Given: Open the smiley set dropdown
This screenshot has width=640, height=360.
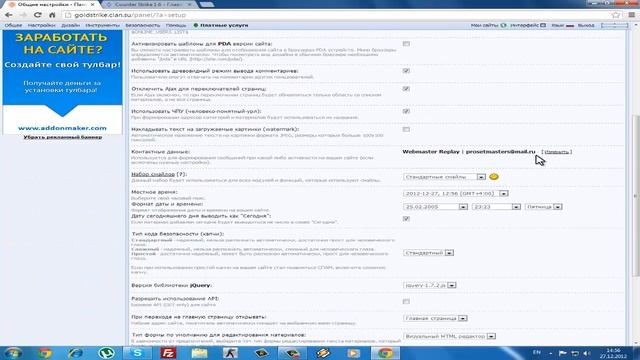Looking at the screenshot, I should (x=444, y=177).
